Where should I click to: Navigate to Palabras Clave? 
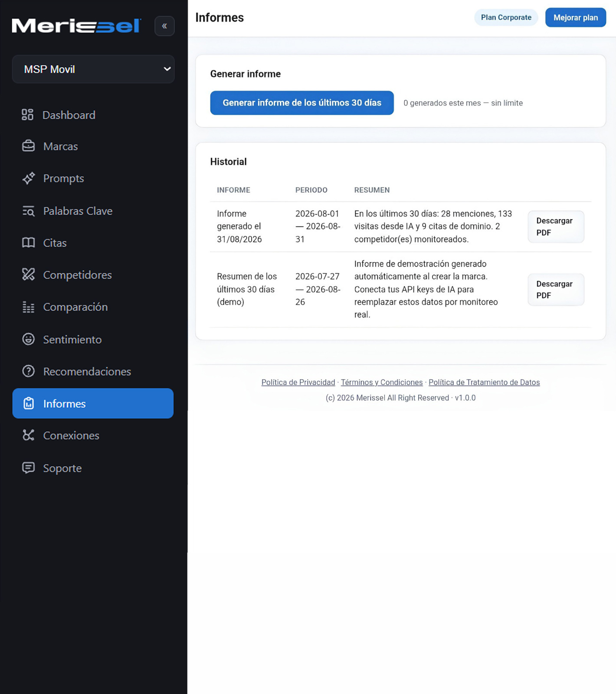click(x=93, y=211)
